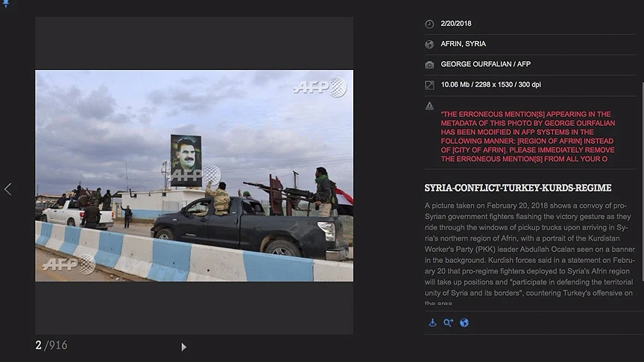Click the similar search magnifier icon

448,323
